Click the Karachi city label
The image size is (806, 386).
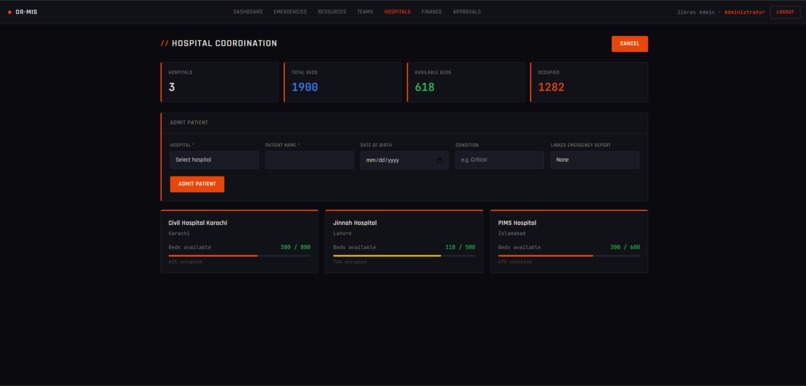[x=179, y=233]
